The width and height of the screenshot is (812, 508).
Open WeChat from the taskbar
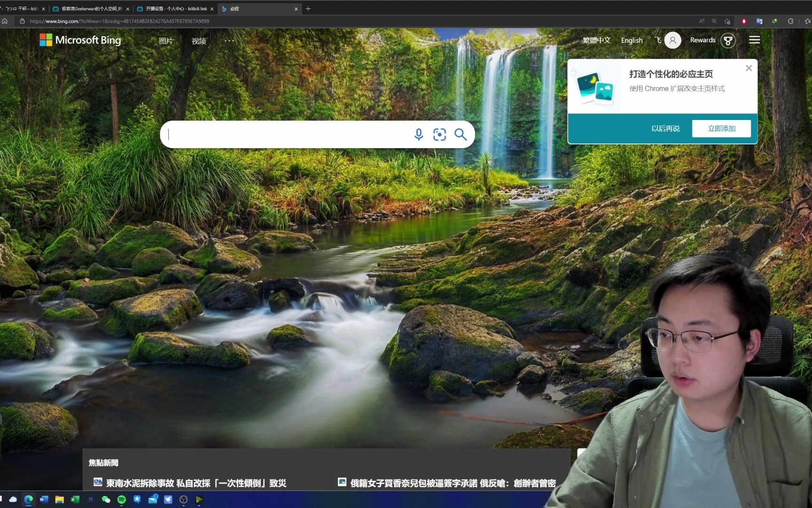(x=106, y=500)
